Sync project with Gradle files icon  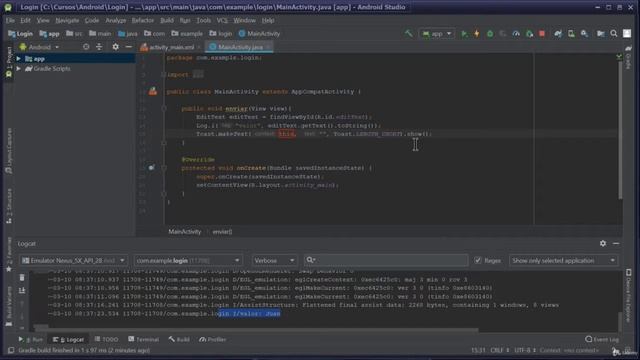click(x=558, y=34)
